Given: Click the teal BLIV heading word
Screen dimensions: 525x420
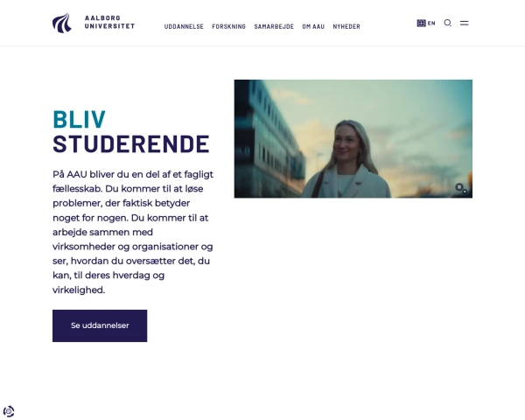Looking at the screenshot, I should [80, 119].
